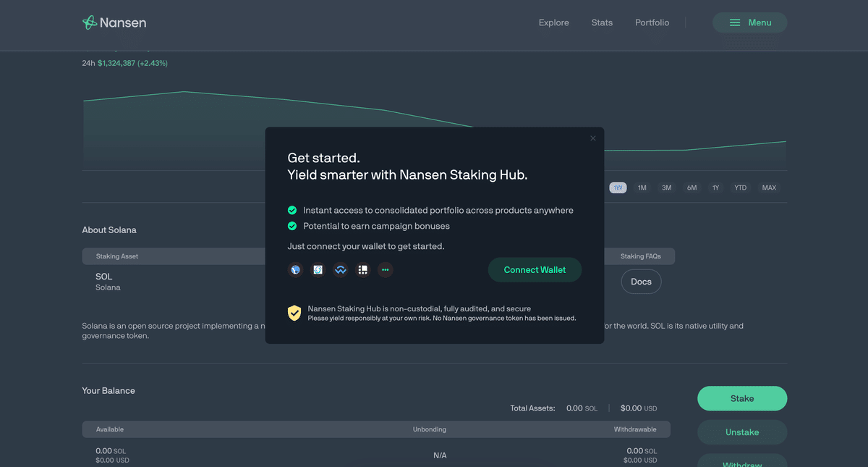The image size is (868, 467).
Task: Click the Unstake button
Action: tap(741, 432)
